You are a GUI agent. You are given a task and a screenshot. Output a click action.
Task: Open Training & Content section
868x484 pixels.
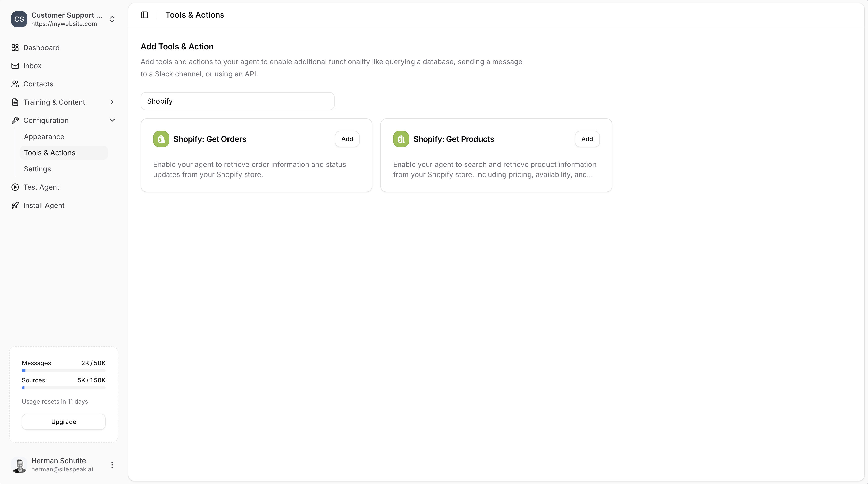tap(54, 102)
